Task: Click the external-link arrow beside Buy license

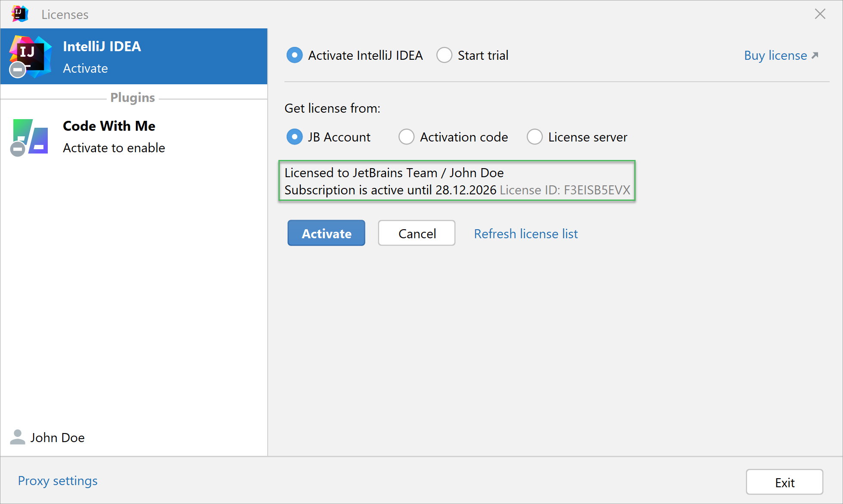Action: click(815, 54)
